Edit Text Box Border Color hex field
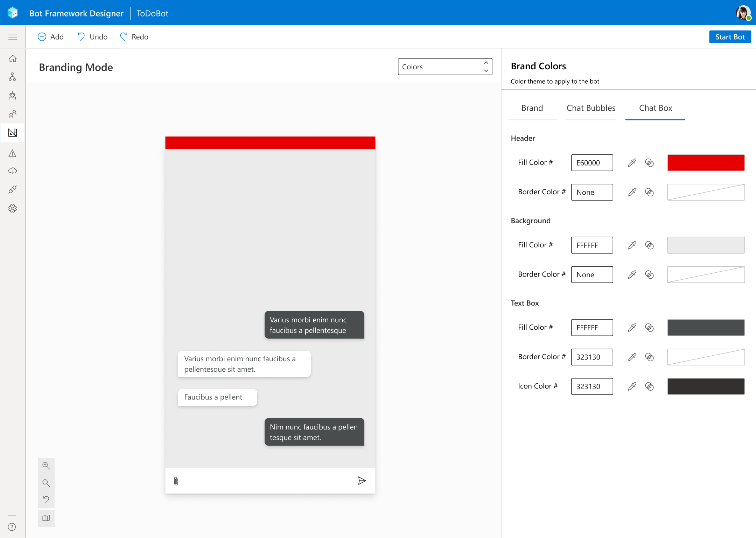Image resolution: width=756 pixels, height=538 pixels. pyautogui.click(x=592, y=357)
